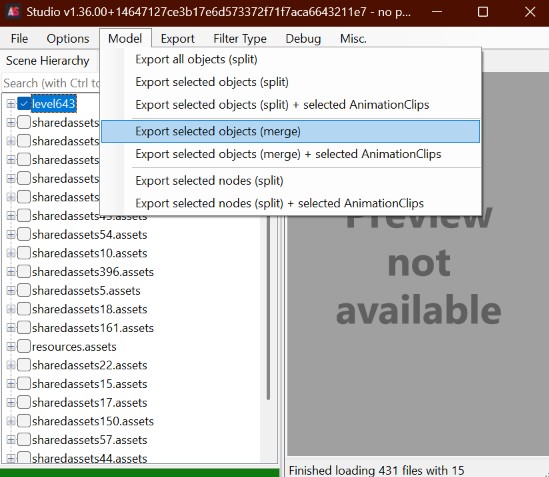Switch to the Scene Hierarchy tab

pos(48,61)
